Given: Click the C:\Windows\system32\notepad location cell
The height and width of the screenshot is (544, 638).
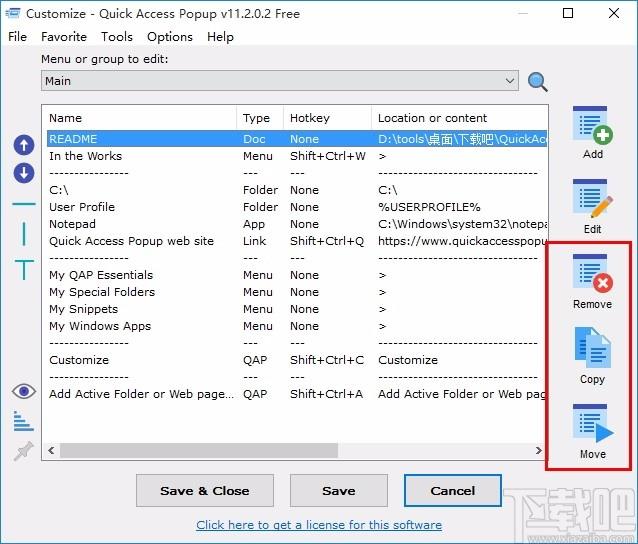Looking at the screenshot, I should 462,224.
